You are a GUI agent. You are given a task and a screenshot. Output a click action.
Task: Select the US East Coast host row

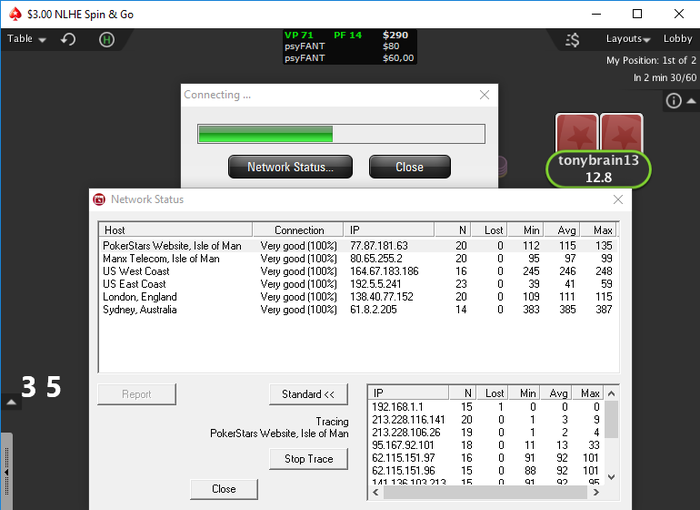click(358, 284)
